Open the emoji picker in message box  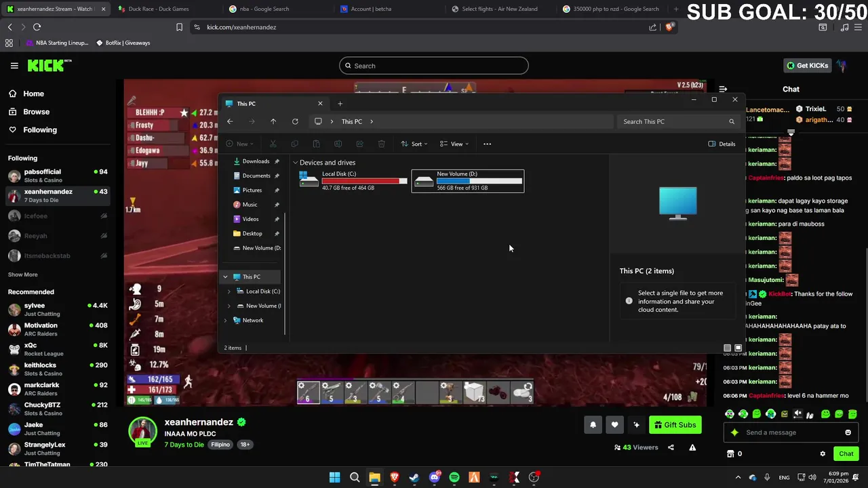(848, 432)
